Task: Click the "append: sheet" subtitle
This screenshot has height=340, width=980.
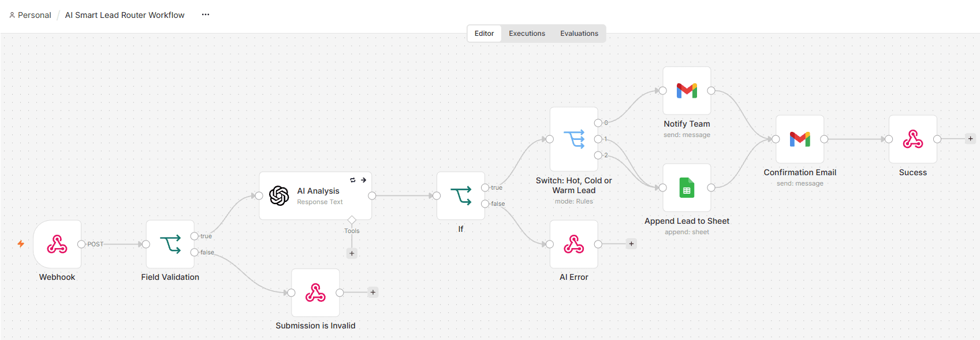Action: [687, 232]
